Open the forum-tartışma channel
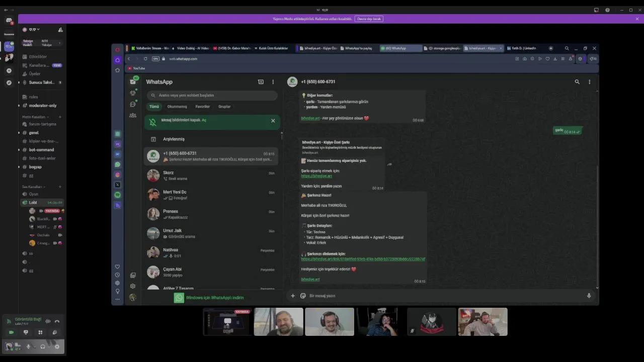This screenshot has height=362, width=644. [x=42, y=124]
